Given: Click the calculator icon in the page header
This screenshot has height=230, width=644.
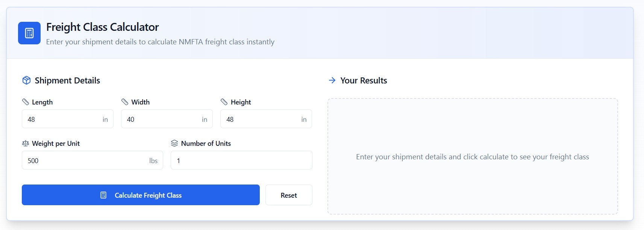Looking at the screenshot, I should point(29,33).
